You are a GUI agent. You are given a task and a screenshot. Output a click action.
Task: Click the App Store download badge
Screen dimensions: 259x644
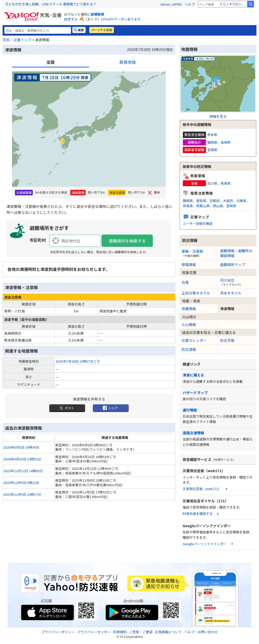(47, 613)
